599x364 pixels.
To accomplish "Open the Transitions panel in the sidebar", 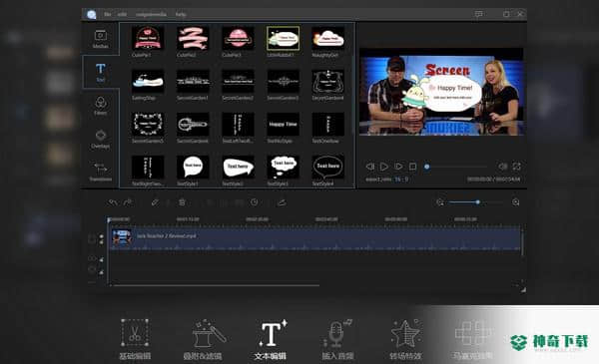I will coord(101,172).
